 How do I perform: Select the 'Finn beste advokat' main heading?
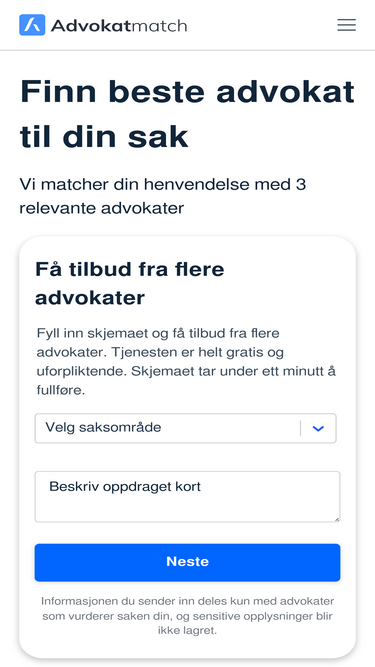pyautogui.click(x=187, y=92)
